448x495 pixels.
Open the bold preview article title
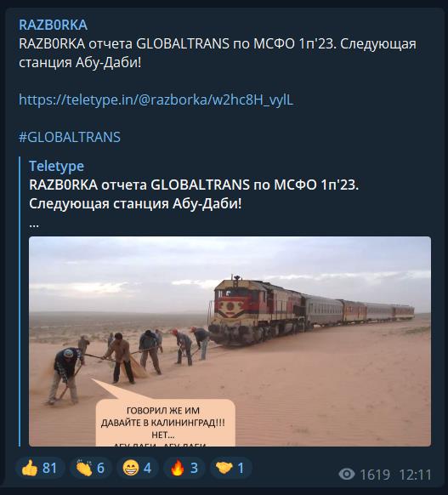194,194
